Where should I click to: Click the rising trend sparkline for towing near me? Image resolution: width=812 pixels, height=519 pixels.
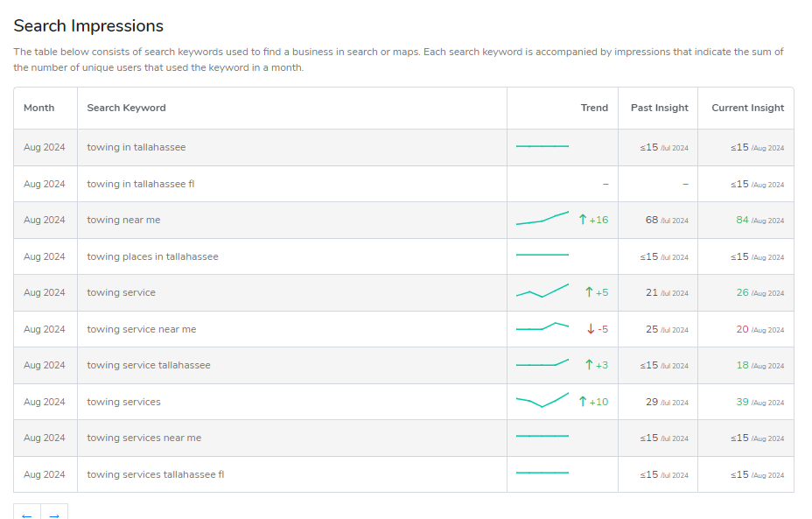pos(542,218)
